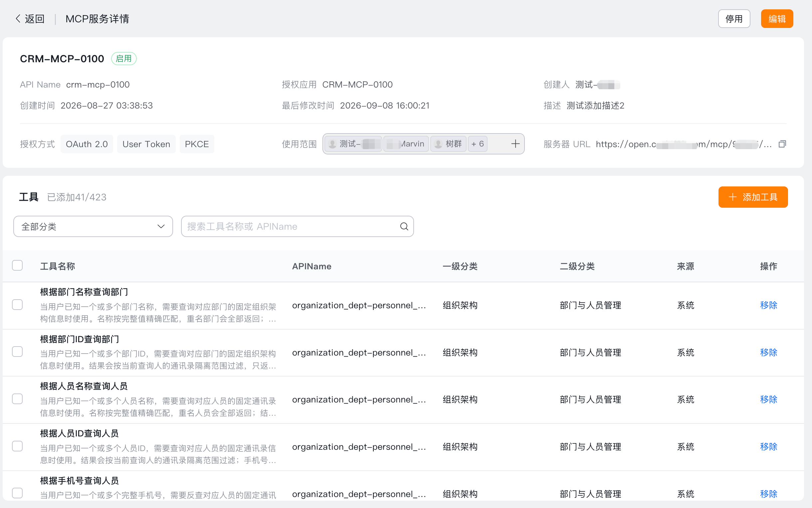The height and width of the screenshot is (508, 812).
Task: Click the OAuth 2.0 tag
Action: click(x=87, y=144)
